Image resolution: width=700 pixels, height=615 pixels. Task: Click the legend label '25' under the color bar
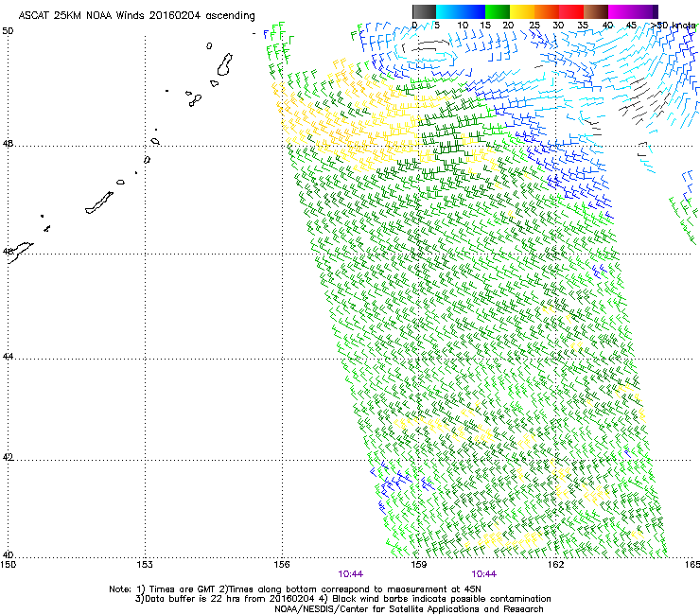(534, 26)
